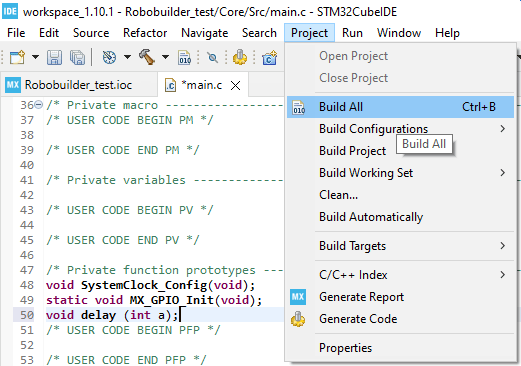Open the Search menu

click(x=259, y=33)
